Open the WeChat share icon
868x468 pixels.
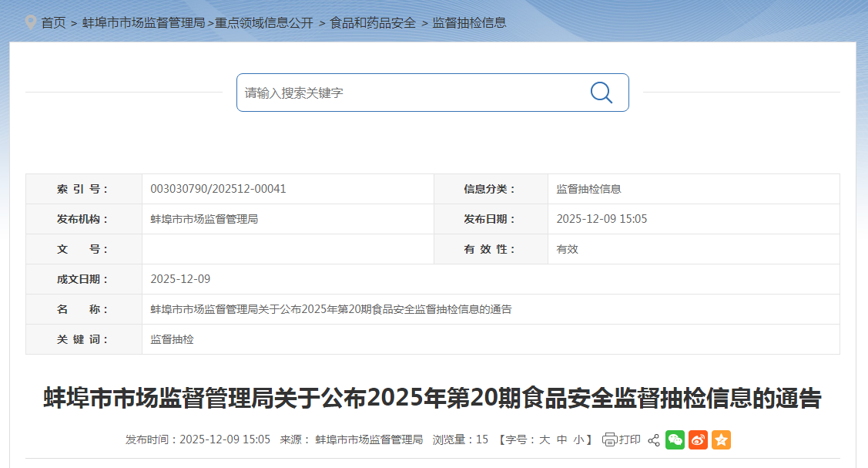point(675,439)
